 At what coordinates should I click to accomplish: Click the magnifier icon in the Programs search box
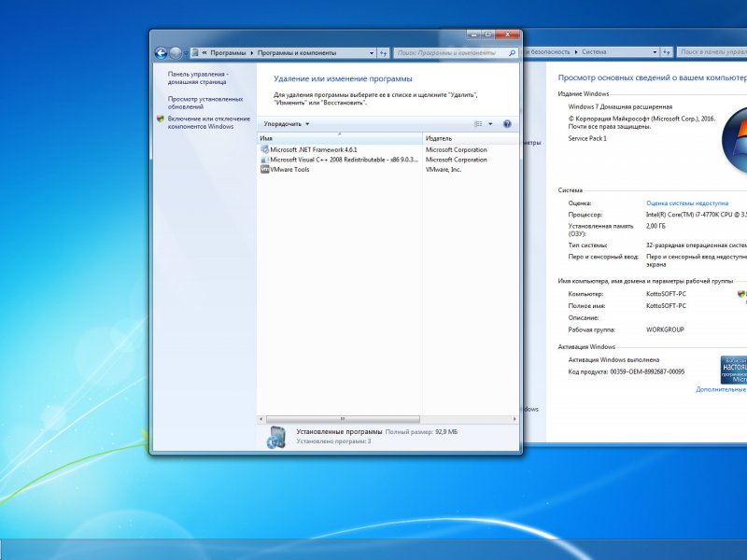click(512, 53)
